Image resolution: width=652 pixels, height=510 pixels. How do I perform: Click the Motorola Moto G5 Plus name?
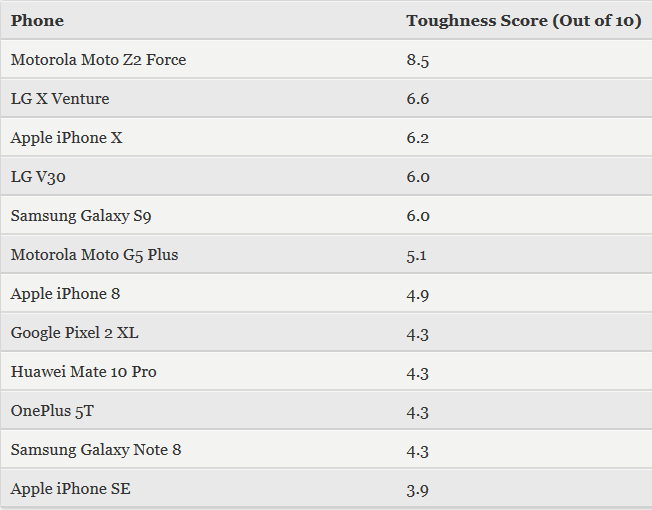pos(94,255)
